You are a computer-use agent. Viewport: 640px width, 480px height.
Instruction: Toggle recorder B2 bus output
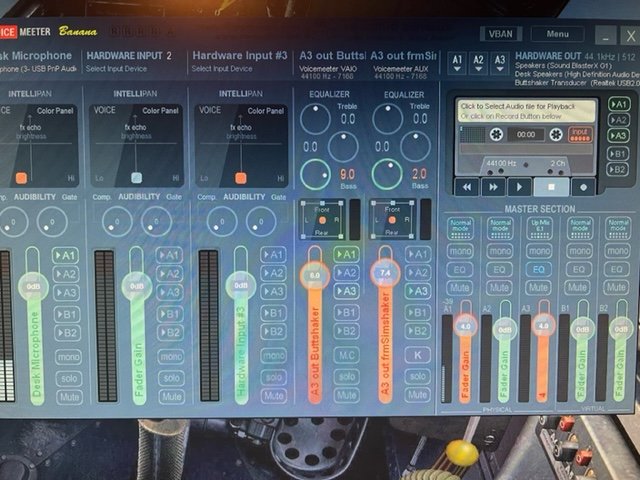[618, 169]
